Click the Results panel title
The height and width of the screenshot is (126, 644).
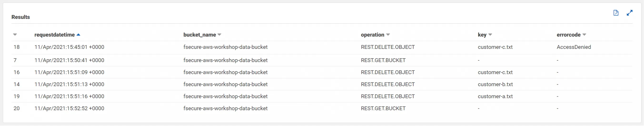click(20, 17)
